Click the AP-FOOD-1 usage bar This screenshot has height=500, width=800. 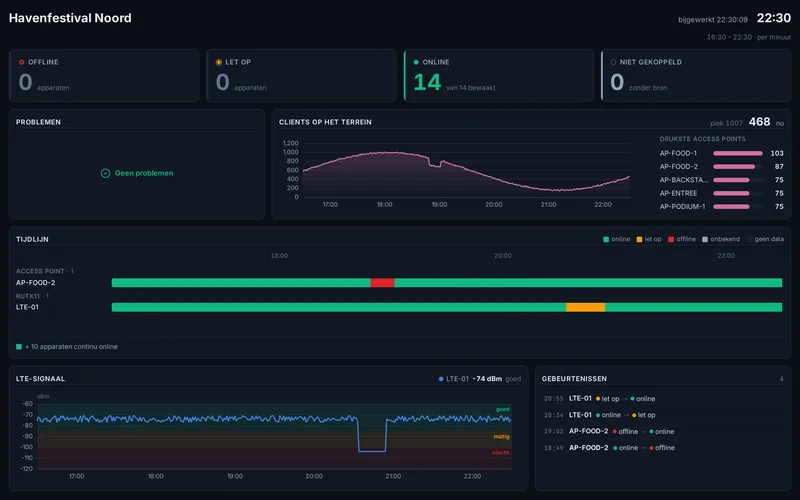[x=738, y=154]
